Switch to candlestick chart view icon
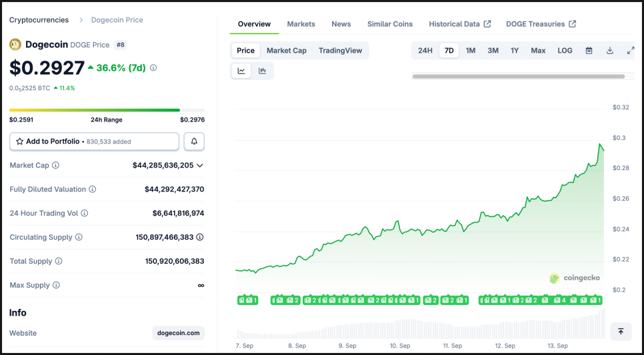The height and width of the screenshot is (355, 644). (x=262, y=71)
